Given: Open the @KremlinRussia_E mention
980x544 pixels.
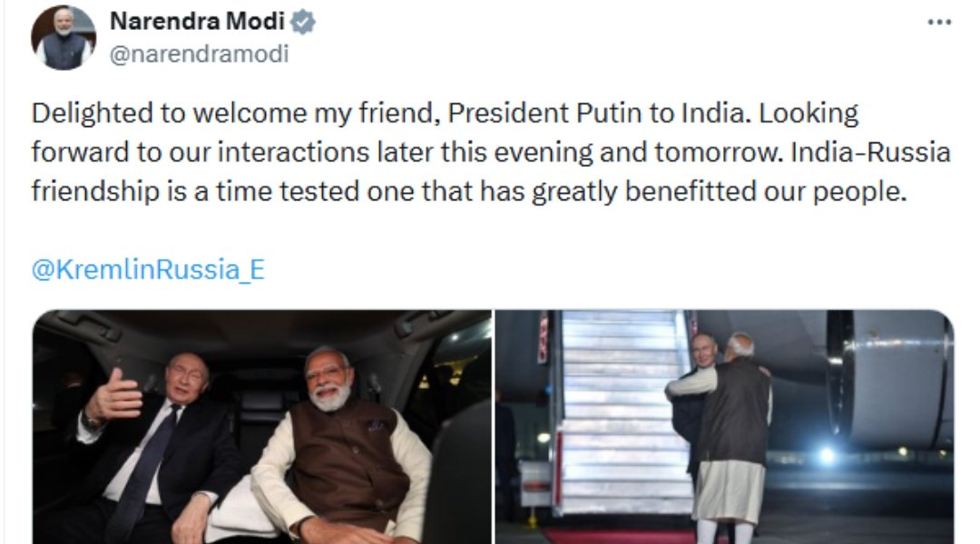Looking at the screenshot, I should pyautogui.click(x=148, y=270).
